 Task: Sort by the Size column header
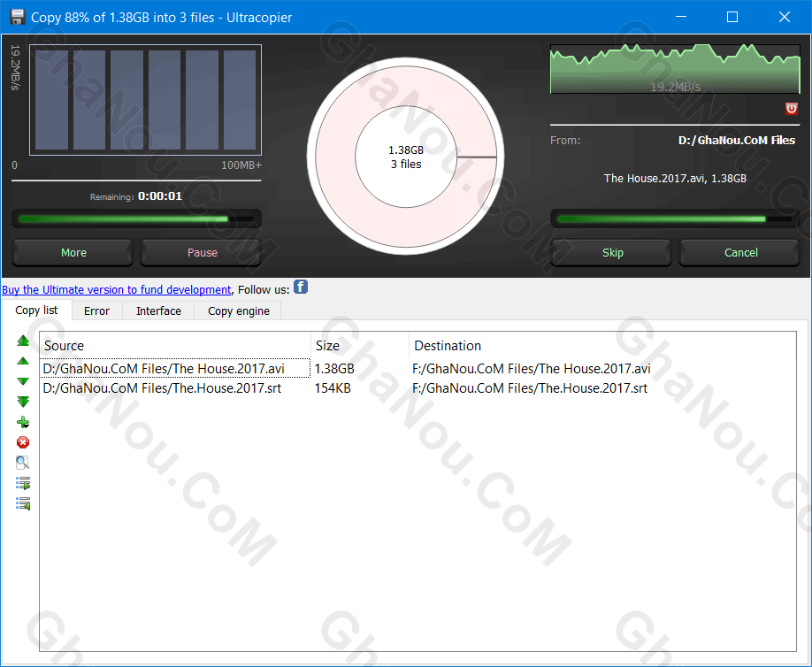[x=360, y=345]
